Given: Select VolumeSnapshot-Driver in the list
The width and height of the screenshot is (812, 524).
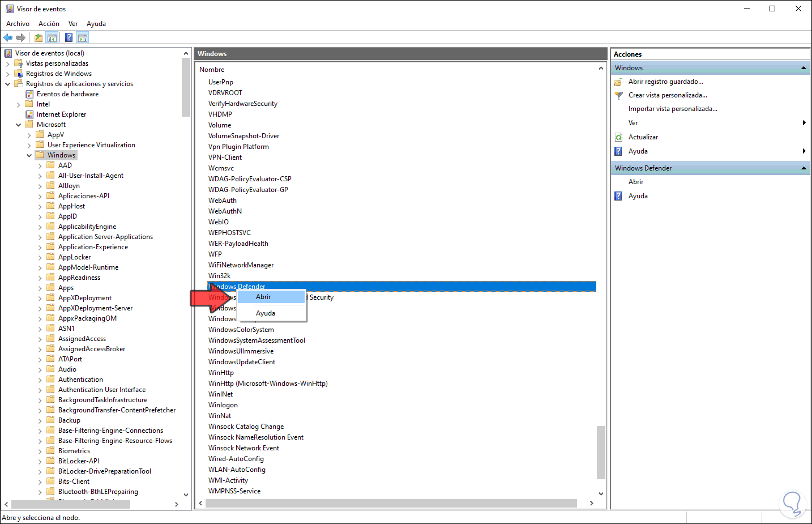Looking at the screenshot, I should 243,136.
